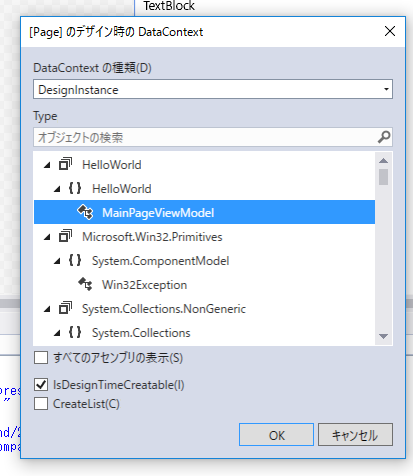Select the top-level HelloWorld assembly row
Viewport: 413px width, 476px height.
(x=204, y=165)
